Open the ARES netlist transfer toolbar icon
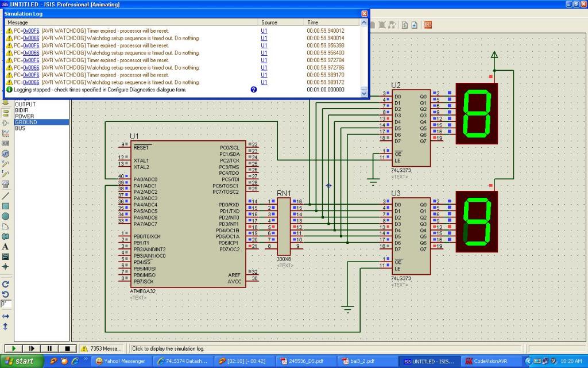Image resolution: width=588 pixels, height=368 pixels. click(x=428, y=25)
